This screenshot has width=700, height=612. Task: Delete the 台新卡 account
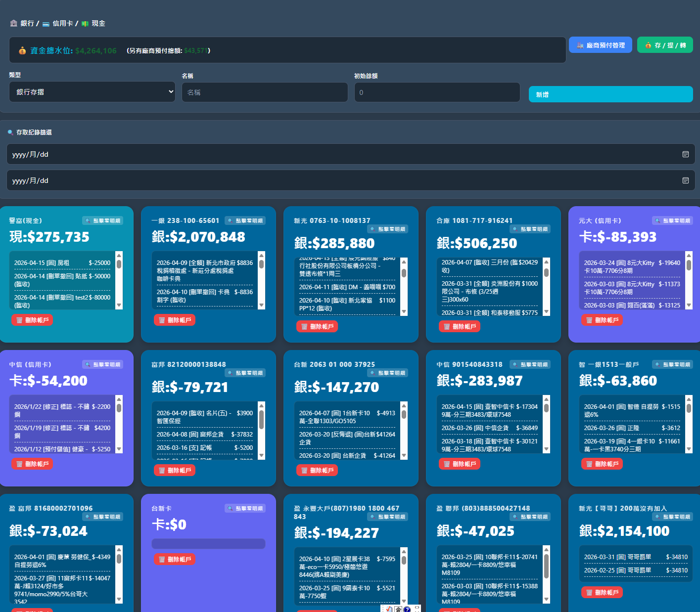tap(175, 559)
